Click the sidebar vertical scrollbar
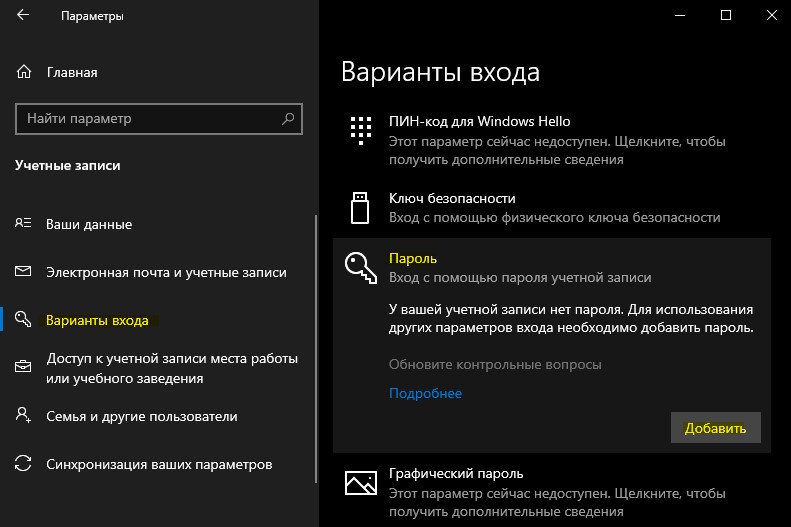The image size is (791, 527). [316, 348]
